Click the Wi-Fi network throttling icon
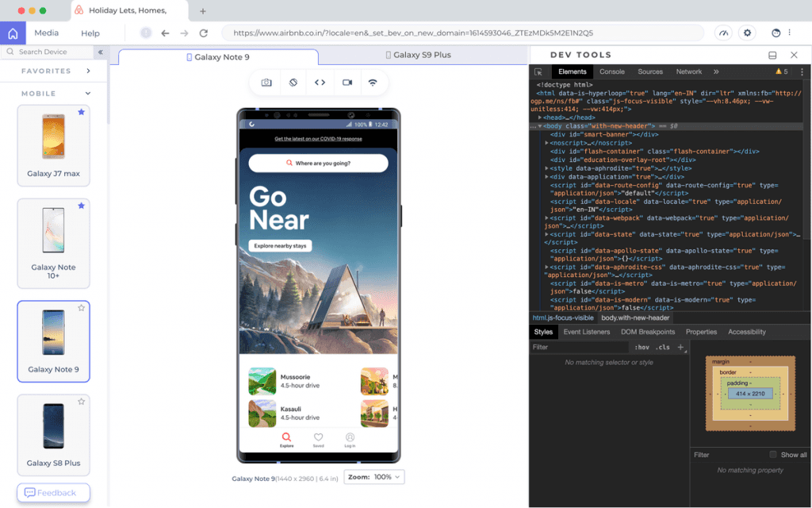812x508 pixels. pyautogui.click(x=372, y=83)
